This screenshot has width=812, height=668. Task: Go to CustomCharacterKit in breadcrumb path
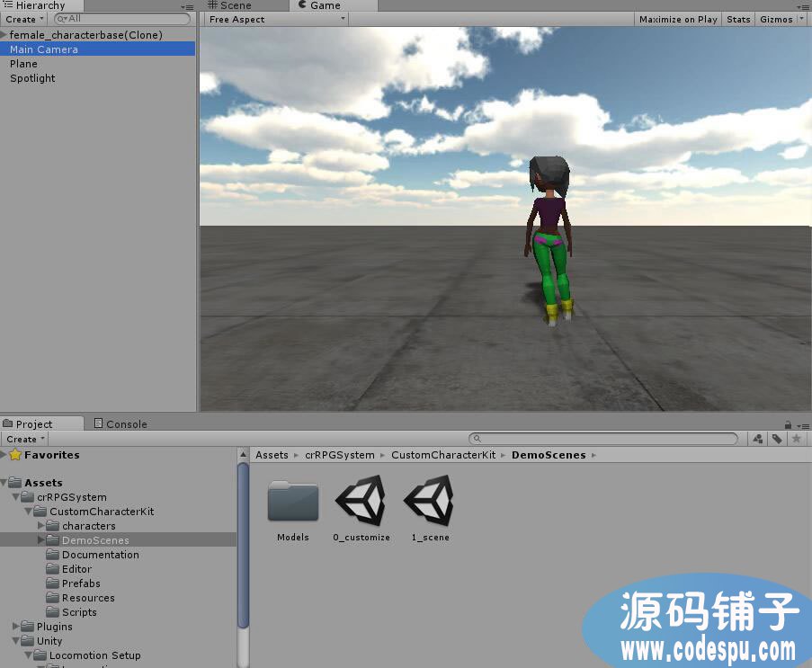[x=443, y=455]
